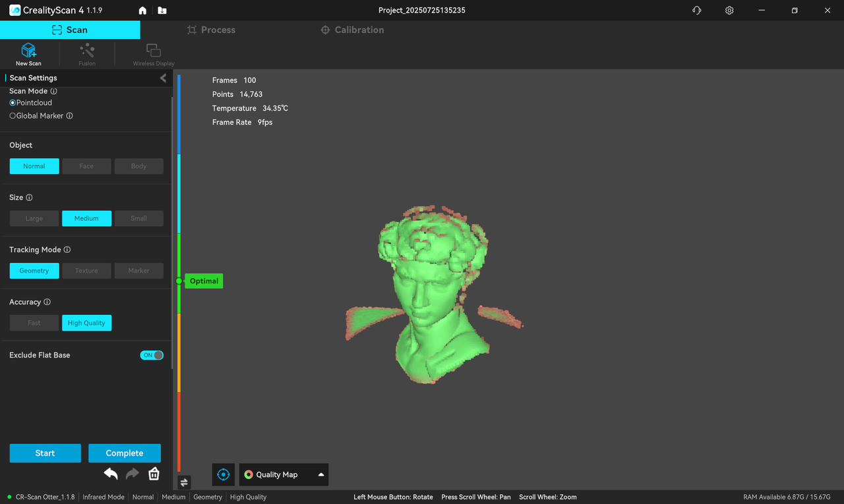Click the swap arrows icon below distance bar

click(184, 482)
